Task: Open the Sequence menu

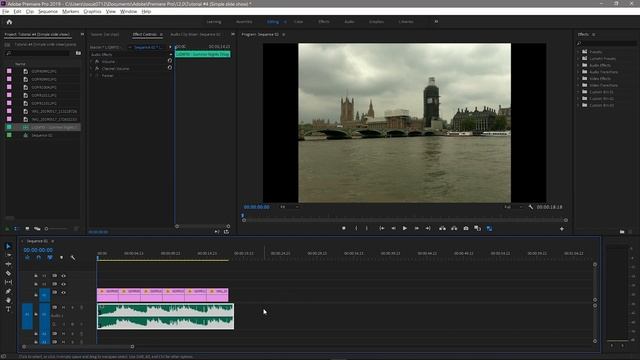Action: coord(48,11)
